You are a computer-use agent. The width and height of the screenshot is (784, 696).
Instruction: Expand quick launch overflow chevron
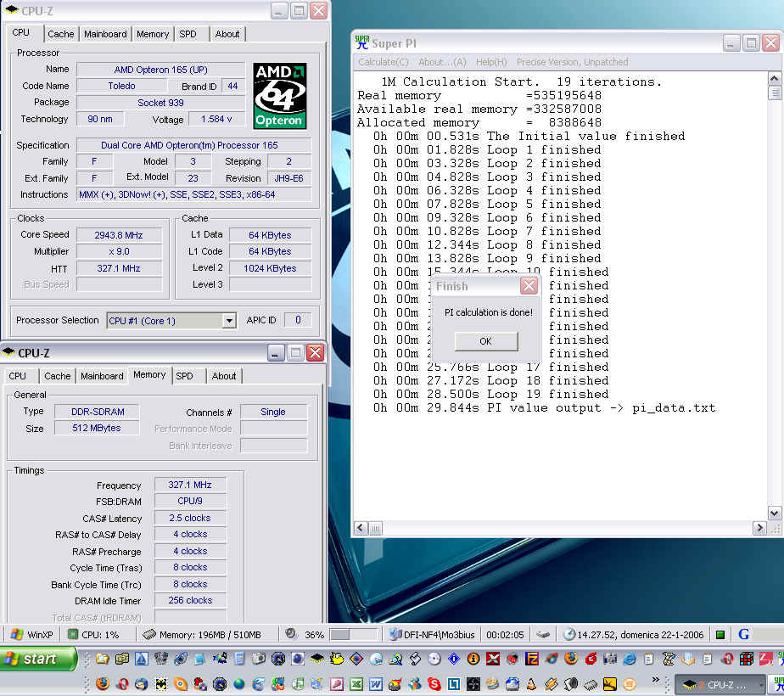[x=656, y=679]
